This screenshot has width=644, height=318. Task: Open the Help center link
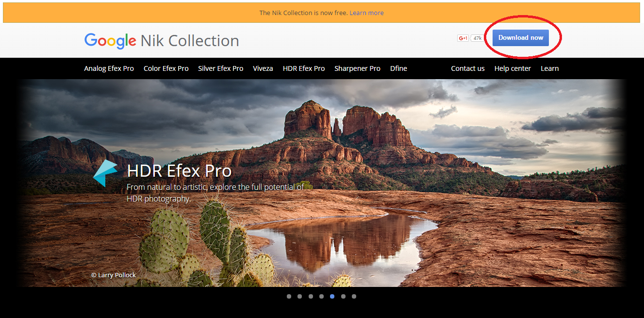pos(512,68)
